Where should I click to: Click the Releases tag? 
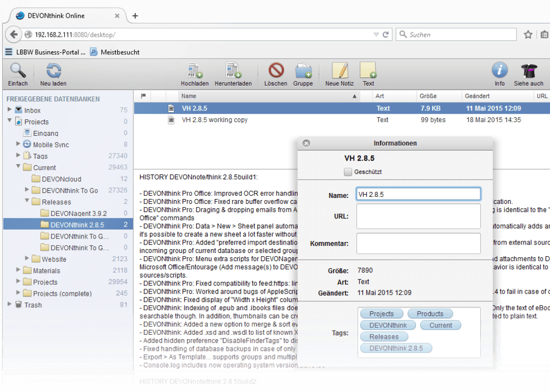click(x=384, y=337)
